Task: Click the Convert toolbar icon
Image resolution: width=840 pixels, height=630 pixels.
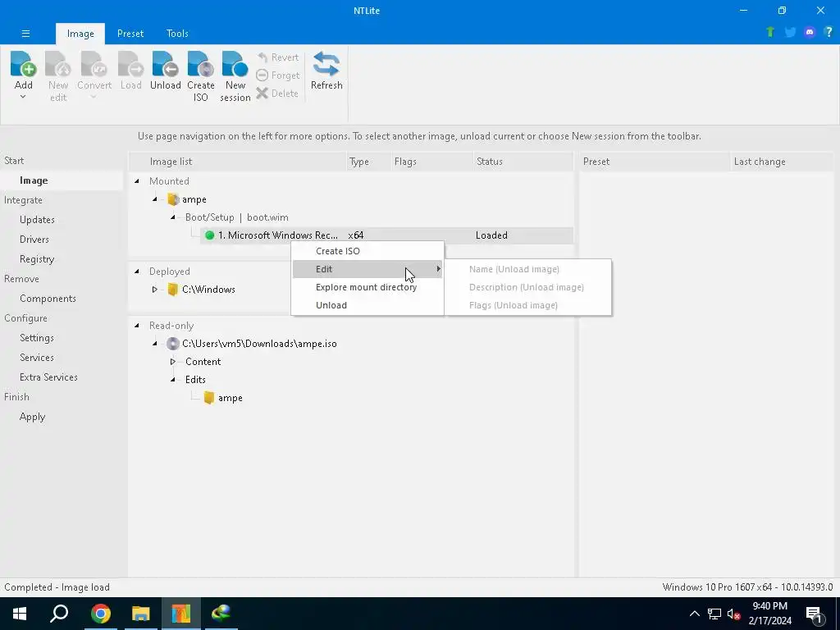Action: click(x=94, y=64)
